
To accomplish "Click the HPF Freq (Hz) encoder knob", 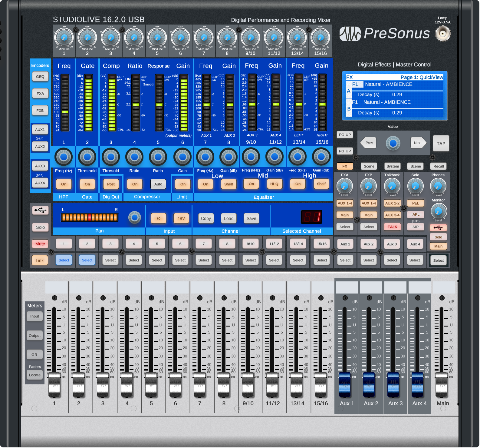I will pyautogui.click(x=64, y=157).
